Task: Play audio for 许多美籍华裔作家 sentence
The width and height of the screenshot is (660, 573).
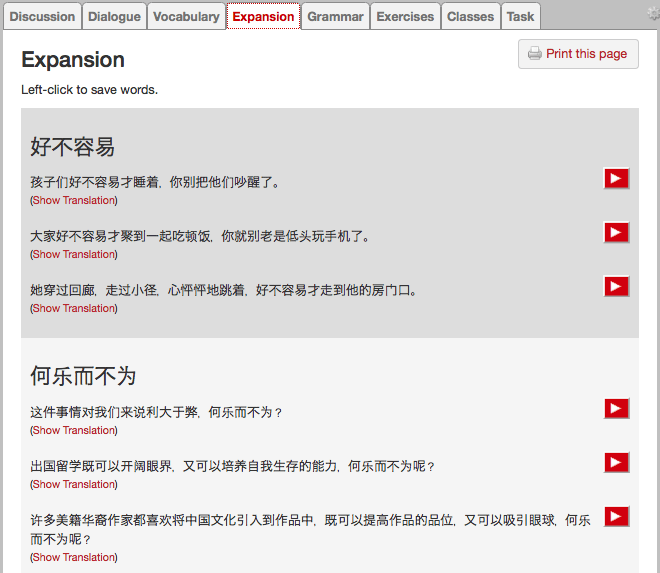Action: (616, 517)
